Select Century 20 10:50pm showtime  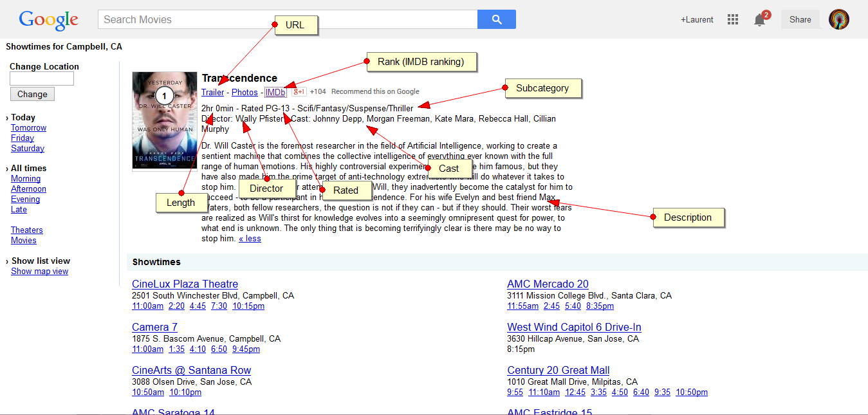[x=692, y=392]
